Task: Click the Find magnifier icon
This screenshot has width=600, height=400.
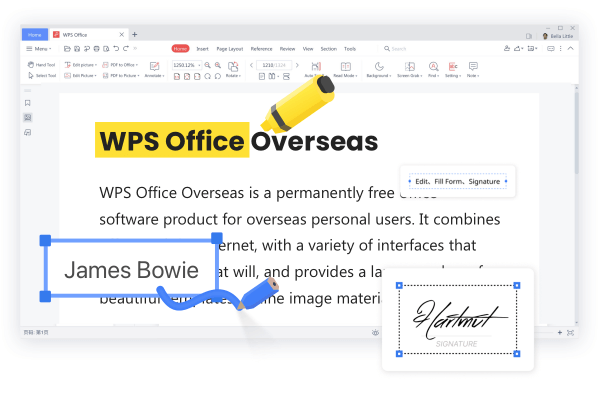Action: click(x=433, y=67)
